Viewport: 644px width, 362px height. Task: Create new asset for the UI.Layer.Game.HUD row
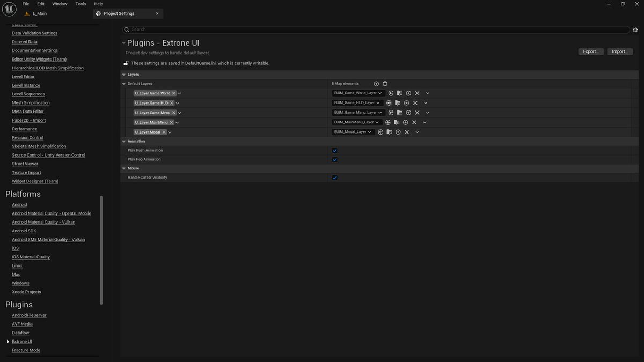(x=406, y=103)
